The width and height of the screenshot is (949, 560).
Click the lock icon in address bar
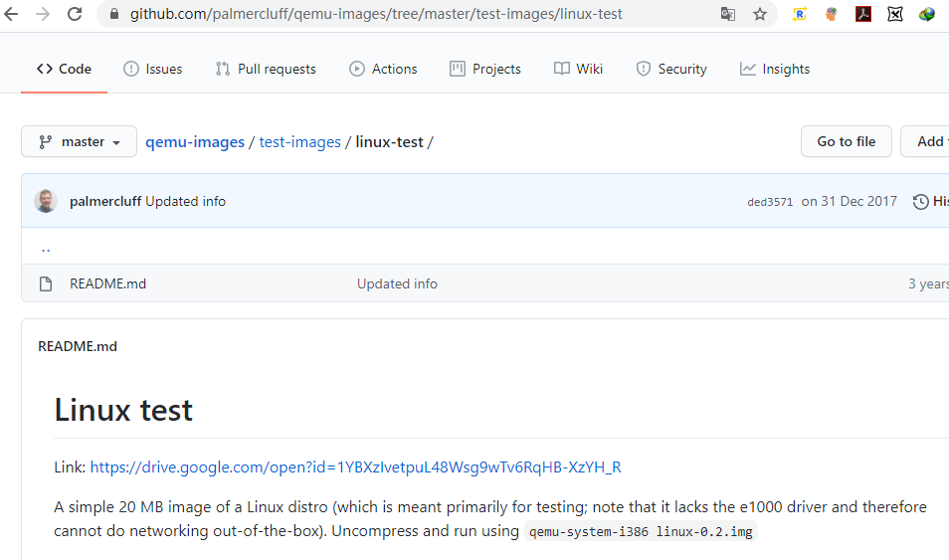(x=113, y=14)
